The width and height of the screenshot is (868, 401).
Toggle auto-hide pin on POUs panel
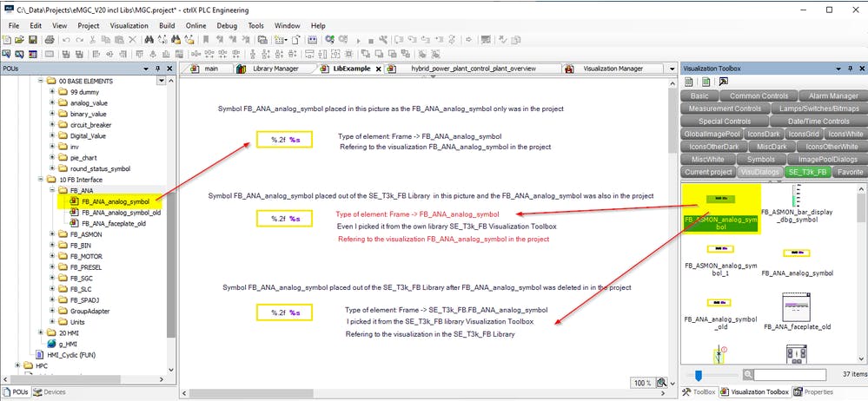(157, 69)
